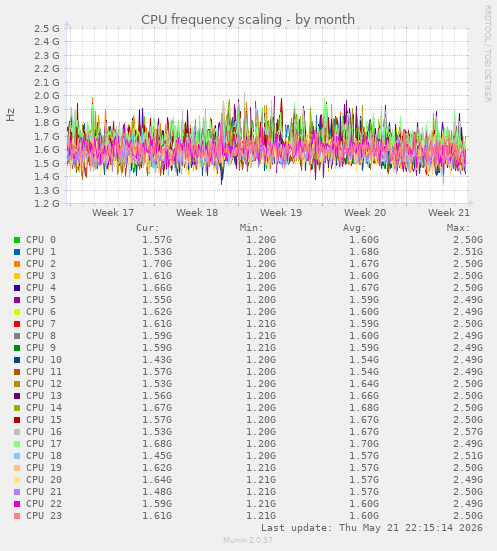Select the CPU 15 legend label
Image resolution: width=497 pixels, height=551 pixels.
point(44,420)
